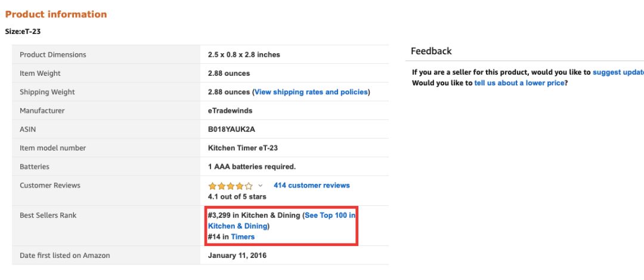644x280 pixels.
Task: Click the product dimensions value 2.5 x 0.8 x 2.8 inches
Action: pyautogui.click(x=244, y=54)
